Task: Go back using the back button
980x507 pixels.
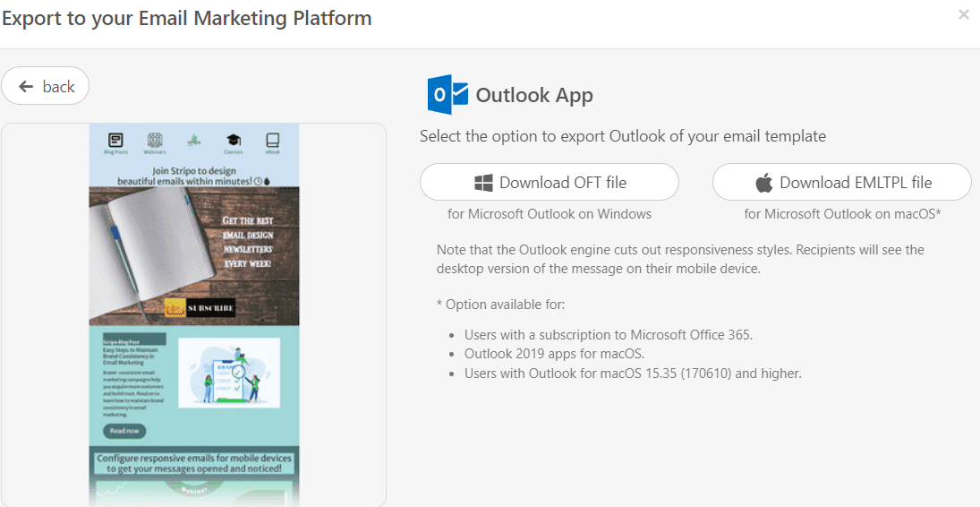Action: pyautogui.click(x=45, y=86)
